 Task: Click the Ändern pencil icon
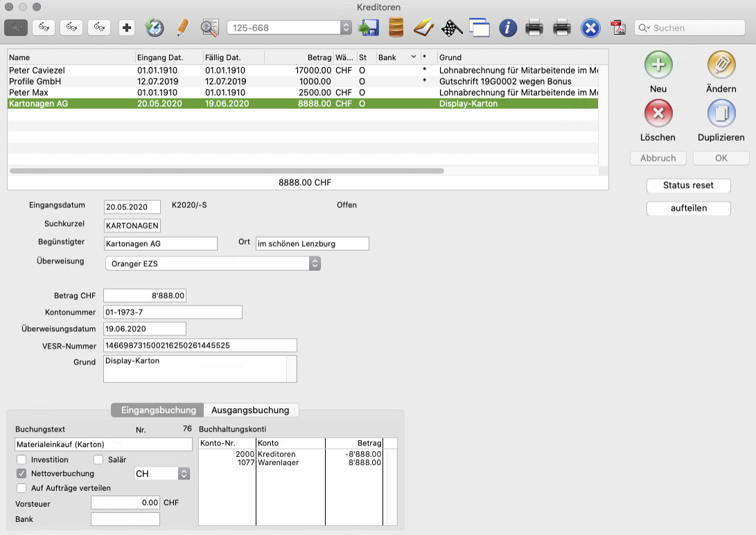[721, 66]
